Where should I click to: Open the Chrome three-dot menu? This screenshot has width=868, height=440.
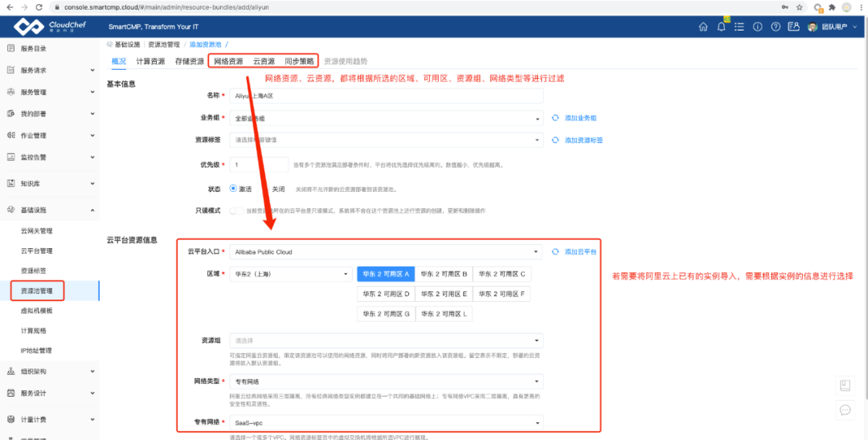pyautogui.click(x=860, y=7)
